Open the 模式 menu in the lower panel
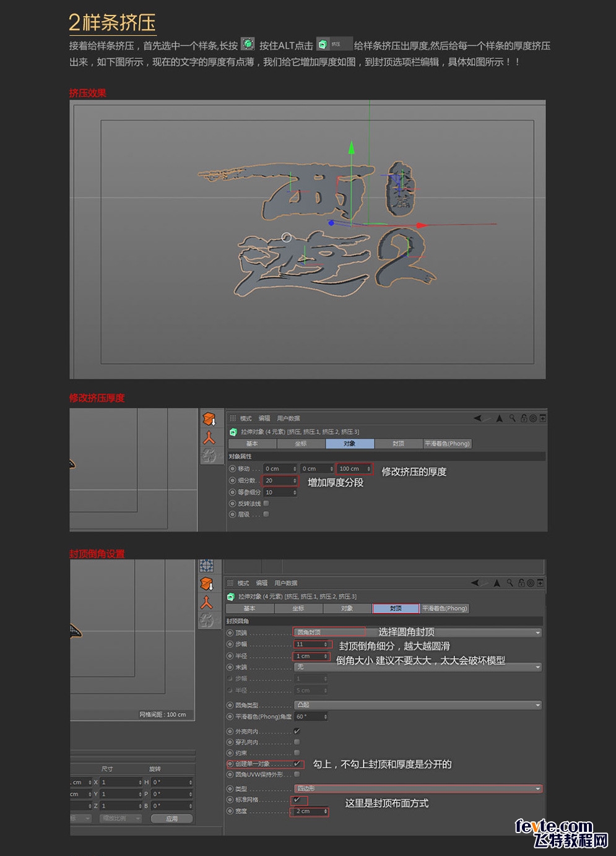 pyautogui.click(x=243, y=583)
